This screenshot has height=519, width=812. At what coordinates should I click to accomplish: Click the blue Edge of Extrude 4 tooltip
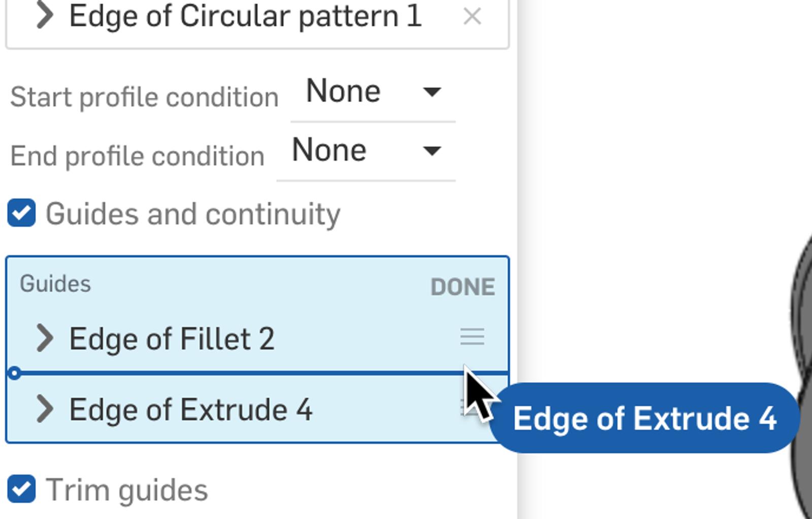coord(644,419)
